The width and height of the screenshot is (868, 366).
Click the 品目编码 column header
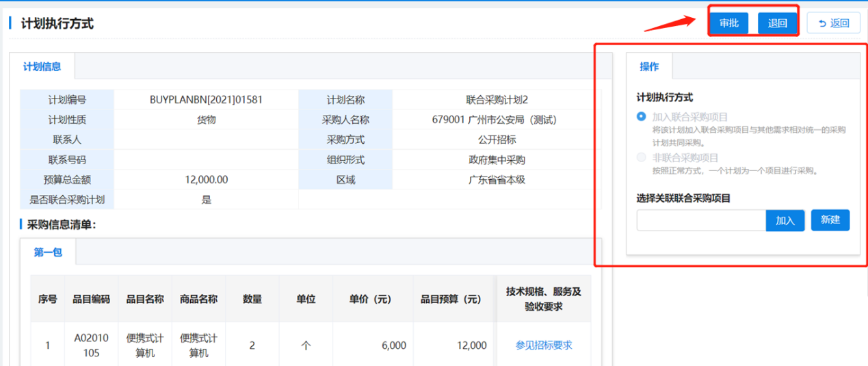(x=91, y=299)
